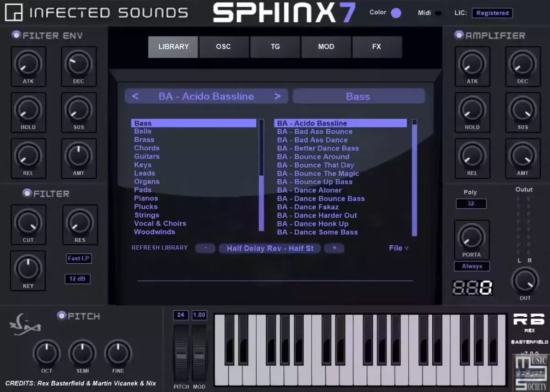Click the Pitch OCT knob
This screenshot has height=392, width=550.
46,353
